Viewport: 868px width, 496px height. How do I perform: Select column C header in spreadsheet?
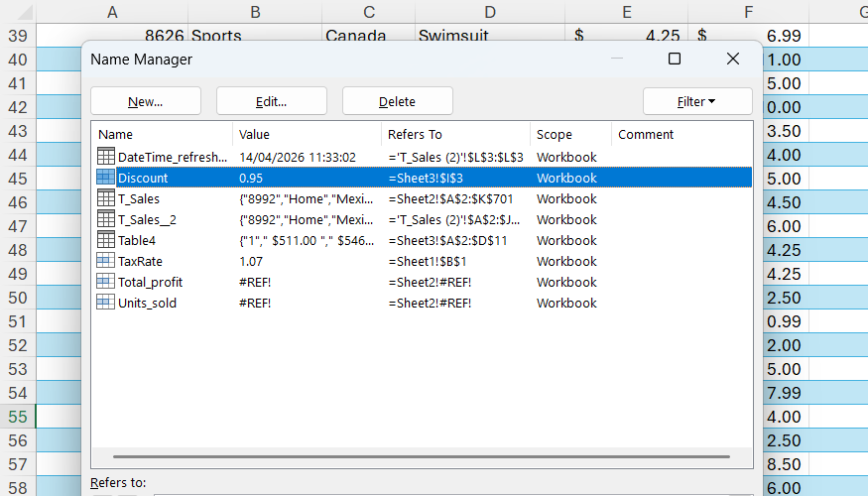(369, 12)
